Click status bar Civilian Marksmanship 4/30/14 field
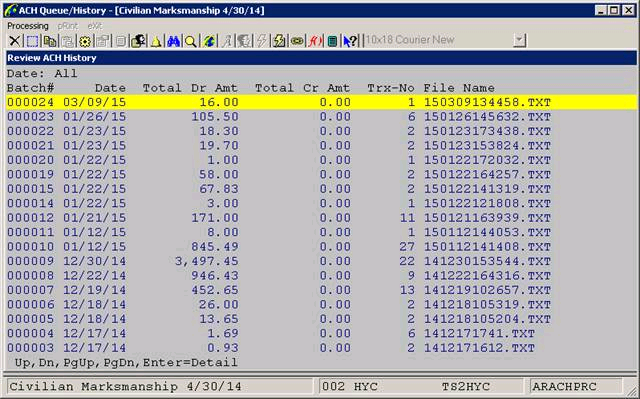This screenshot has height=399, width=640. pyautogui.click(x=160, y=386)
